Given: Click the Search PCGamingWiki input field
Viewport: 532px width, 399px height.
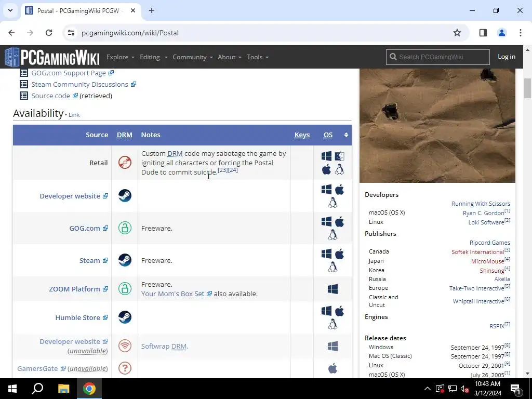Looking at the screenshot, I should click(x=437, y=57).
